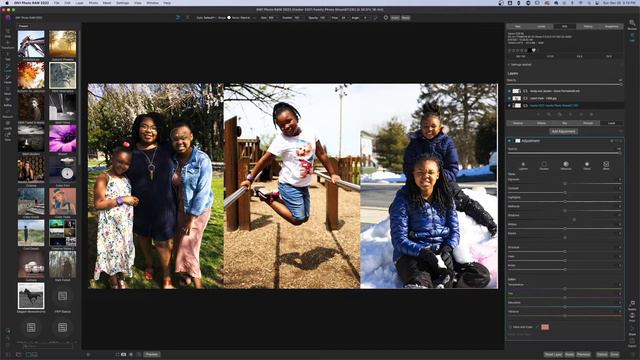Click the heart favorite icon in Info pane

tap(534, 50)
